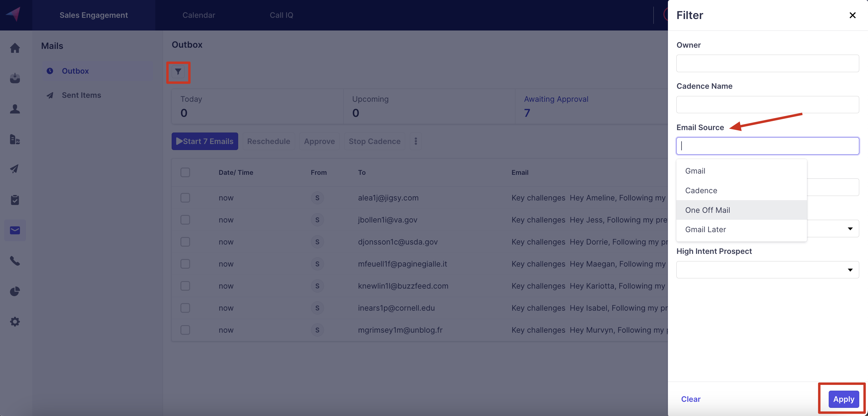This screenshot has height=416, width=868.
Task: Click the three-dot more actions icon
Action: tap(416, 141)
